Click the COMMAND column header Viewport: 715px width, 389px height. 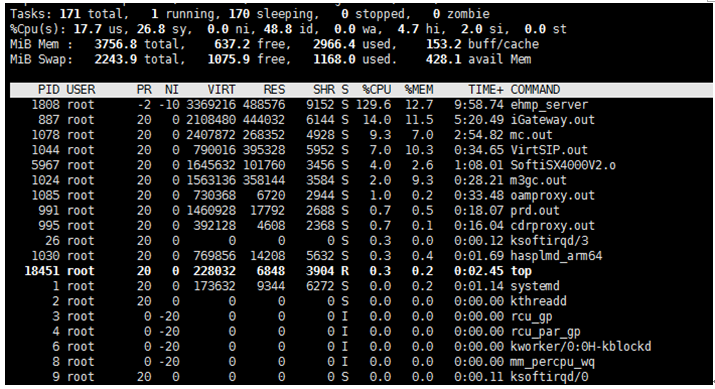click(x=535, y=89)
